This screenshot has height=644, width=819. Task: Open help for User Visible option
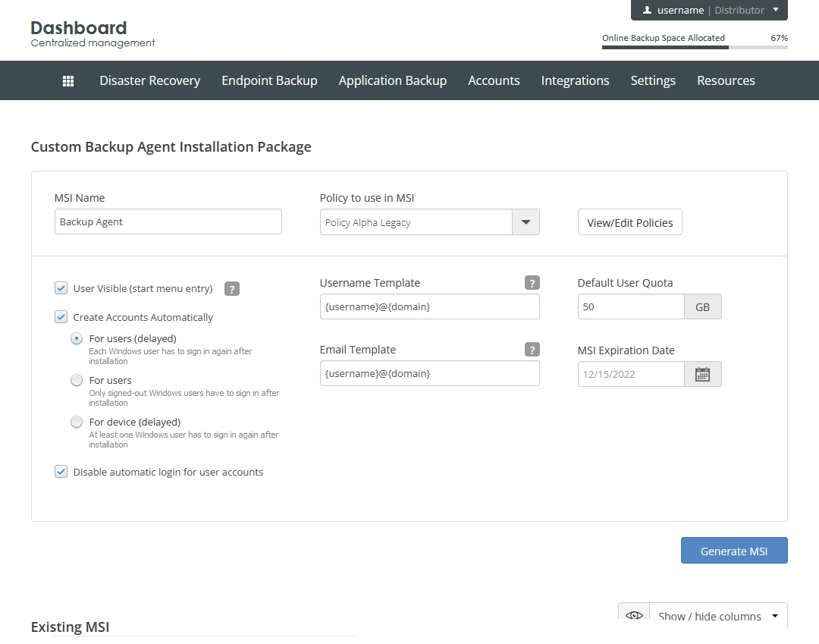tap(232, 289)
